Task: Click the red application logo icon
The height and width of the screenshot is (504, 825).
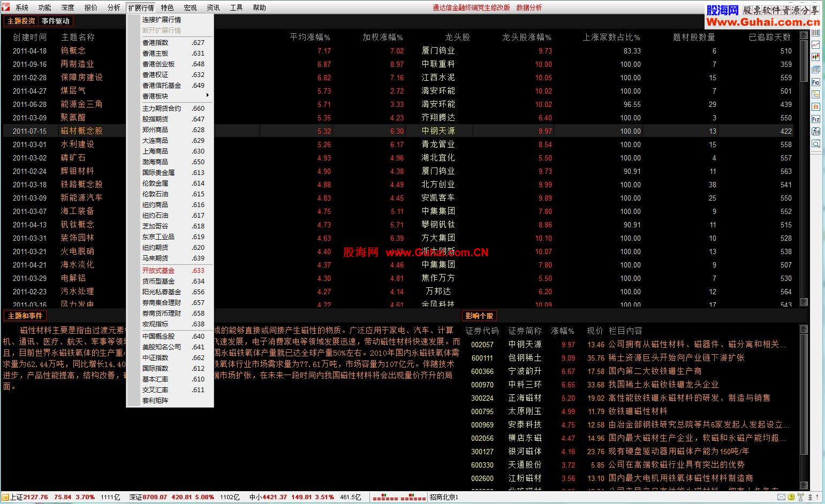Action: pos(6,7)
